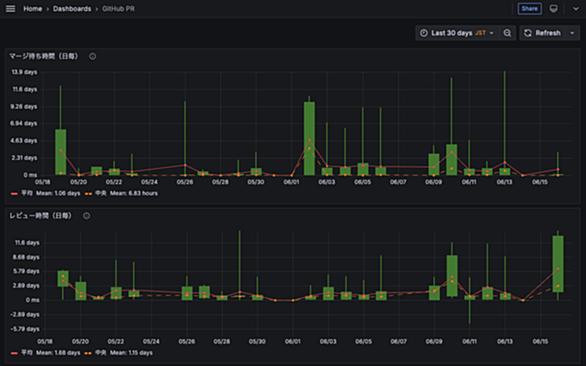Go to Home in the breadcrumb
This screenshot has width=586, height=366.
[x=33, y=9]
